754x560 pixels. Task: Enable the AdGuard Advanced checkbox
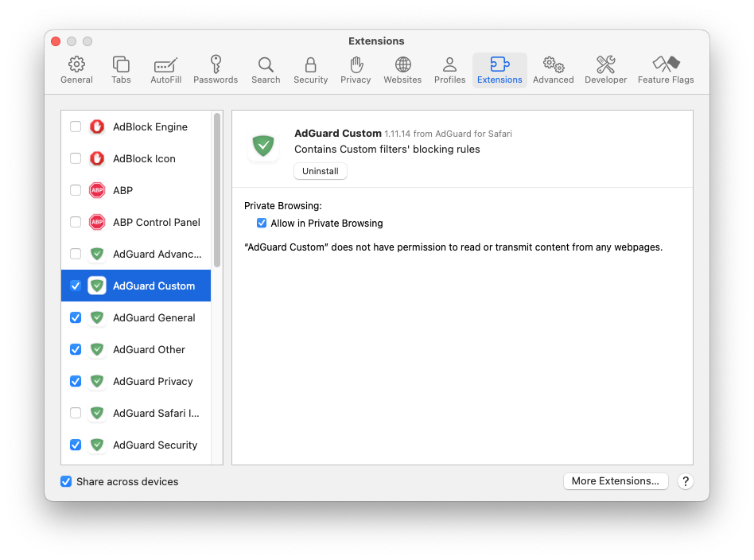coord(76,254)
